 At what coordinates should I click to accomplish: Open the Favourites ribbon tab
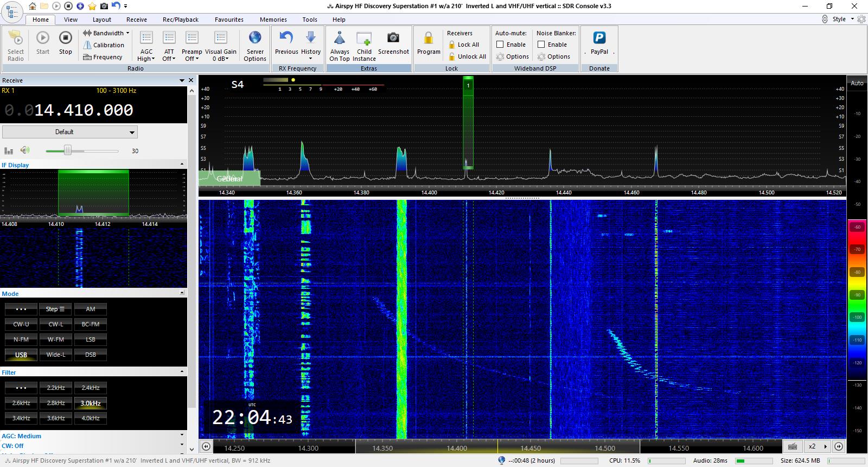click(x=229, y=20)
